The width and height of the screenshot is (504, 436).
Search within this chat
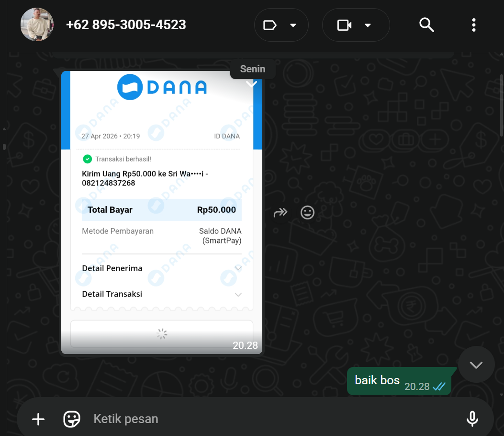click(426, 25)
